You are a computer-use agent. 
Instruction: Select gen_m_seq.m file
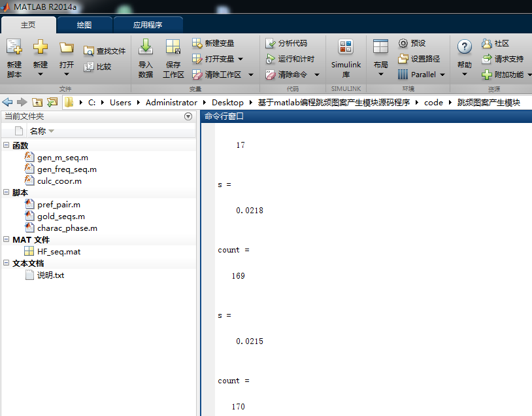click(x=63, y=158)
